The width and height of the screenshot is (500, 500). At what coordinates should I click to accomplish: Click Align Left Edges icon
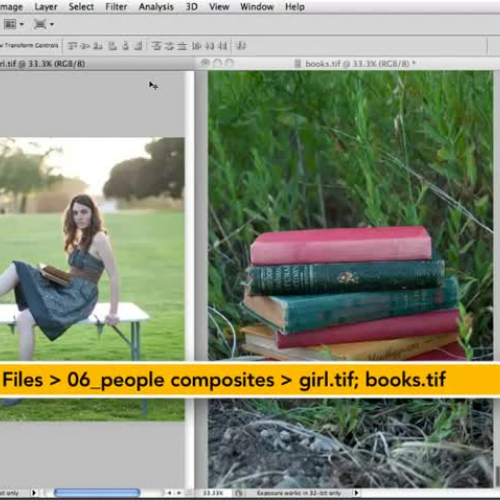113,46
